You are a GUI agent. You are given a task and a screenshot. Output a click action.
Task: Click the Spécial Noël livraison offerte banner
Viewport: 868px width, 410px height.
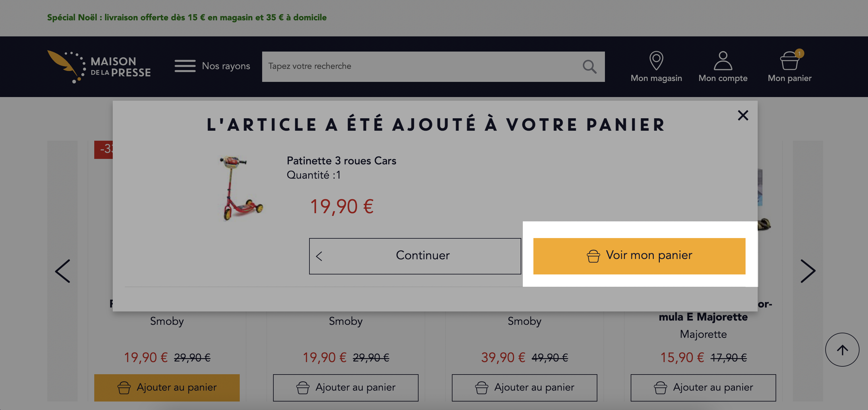pyautogui.click(x=187, y=18)
